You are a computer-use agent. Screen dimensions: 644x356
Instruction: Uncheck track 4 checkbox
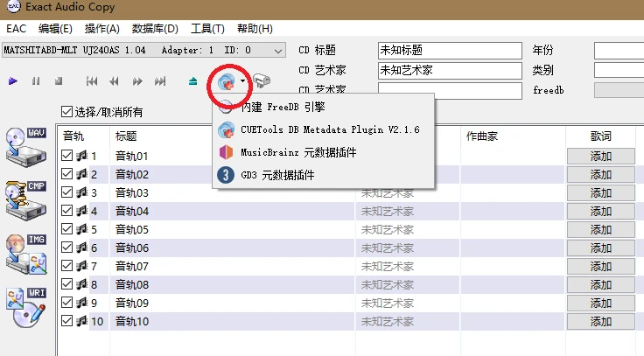point(66,211)
